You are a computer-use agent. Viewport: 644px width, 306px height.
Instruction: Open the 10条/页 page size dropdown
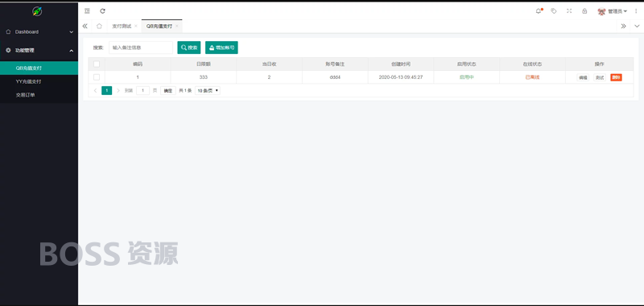click(208, 90)
